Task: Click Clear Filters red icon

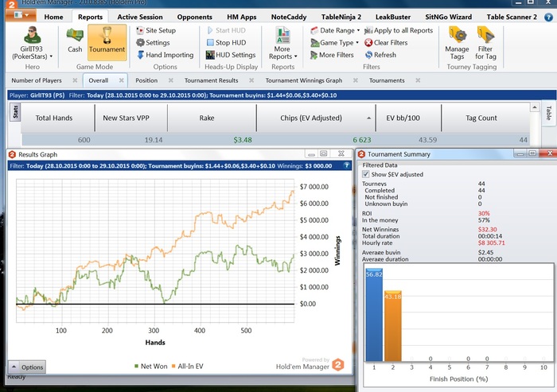Action: 368,43
